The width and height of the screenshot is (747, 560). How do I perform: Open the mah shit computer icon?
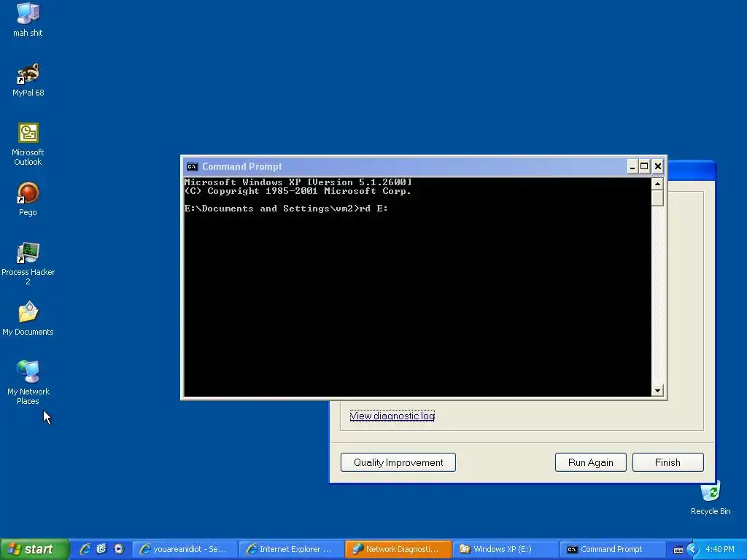pyautogui.click(x=28, y=20)
